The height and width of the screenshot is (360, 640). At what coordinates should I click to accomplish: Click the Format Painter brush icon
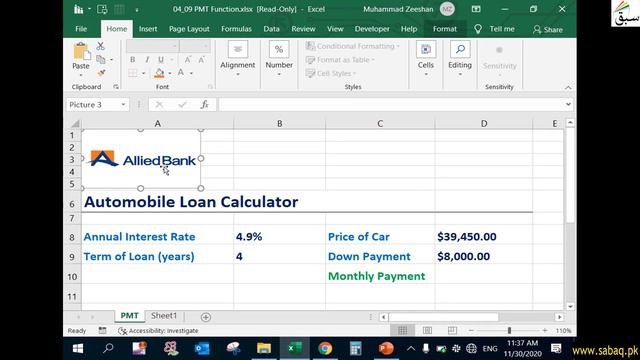(x=101, y=73)
